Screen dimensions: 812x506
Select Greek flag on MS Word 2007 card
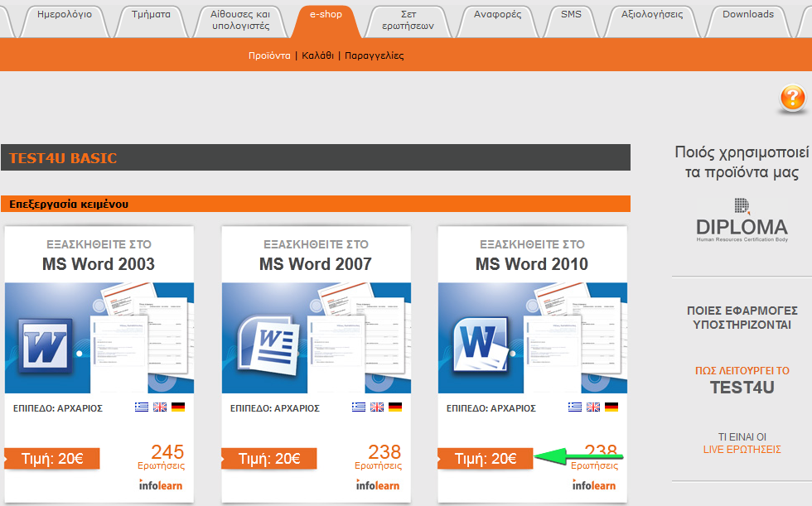358,407
